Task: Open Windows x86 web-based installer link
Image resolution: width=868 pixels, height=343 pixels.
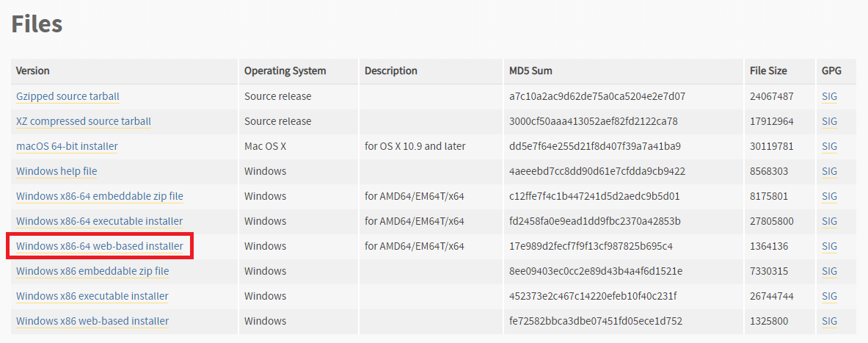Action: coord(92,321)
